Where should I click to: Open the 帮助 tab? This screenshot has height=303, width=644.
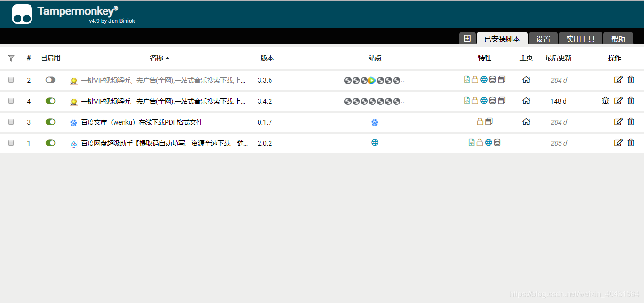tap(618, 39)
